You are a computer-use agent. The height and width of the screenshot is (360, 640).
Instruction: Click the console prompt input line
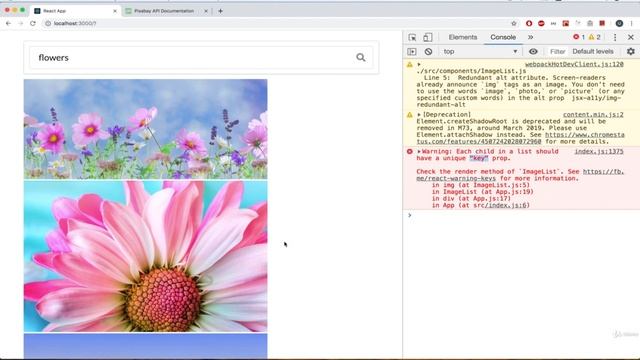(520, 216)
